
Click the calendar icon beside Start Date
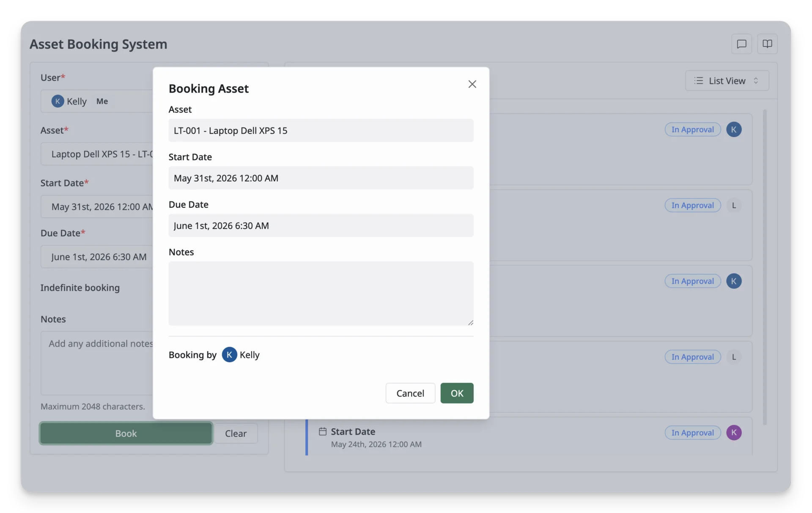point(322,431)
